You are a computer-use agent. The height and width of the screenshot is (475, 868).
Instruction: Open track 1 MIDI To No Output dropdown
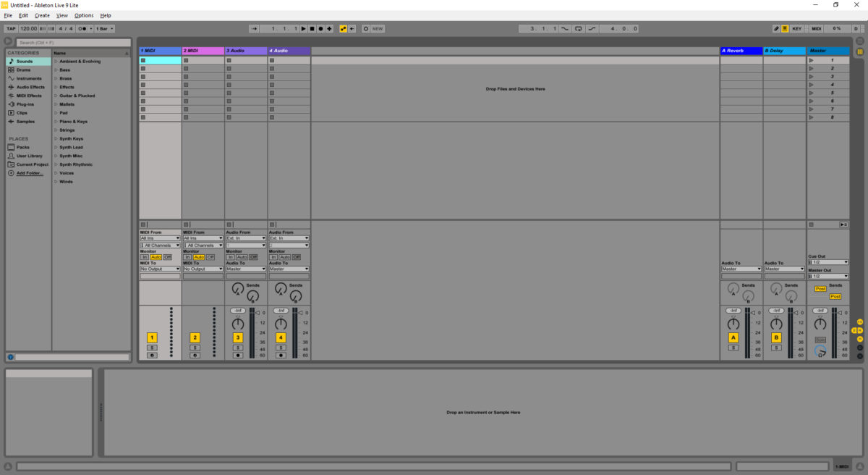pos(160,269)
